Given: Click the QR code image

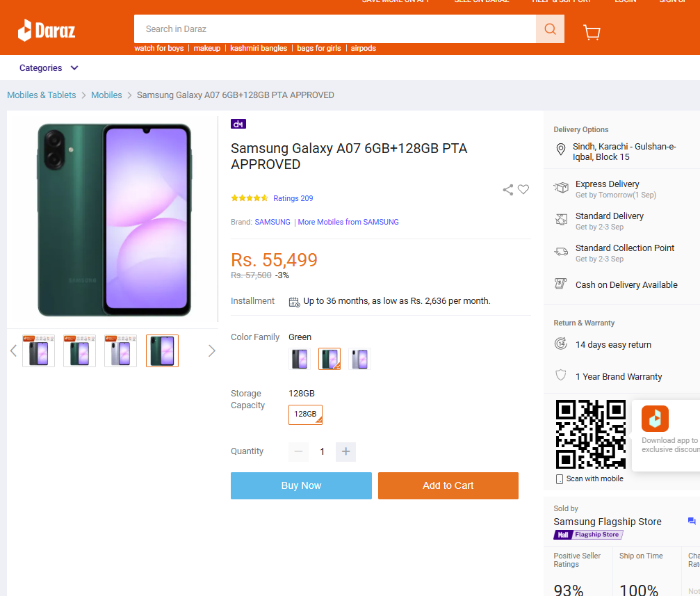Looking at the screenshot, I should 591,434.
